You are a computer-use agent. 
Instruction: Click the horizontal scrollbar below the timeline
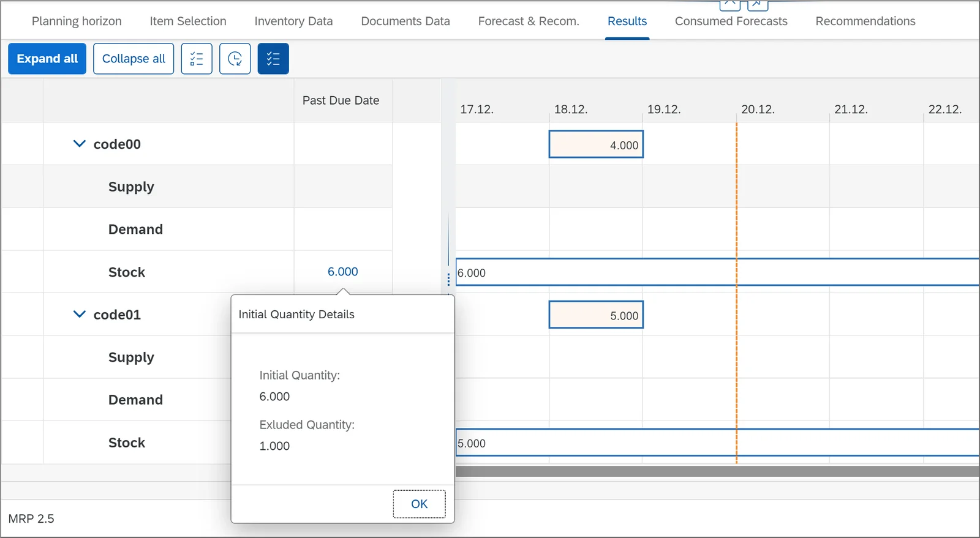pyautogui.click(x=717, y=471)
